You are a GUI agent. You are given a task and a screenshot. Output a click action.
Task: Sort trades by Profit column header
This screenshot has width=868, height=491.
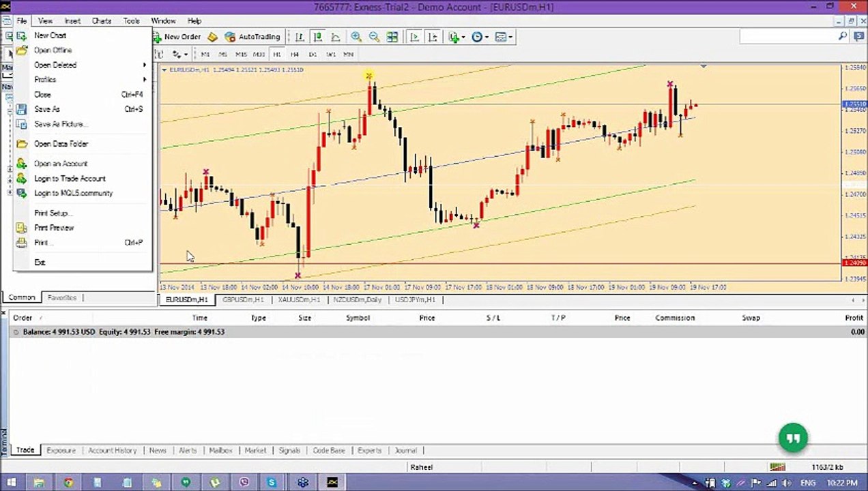854,318
